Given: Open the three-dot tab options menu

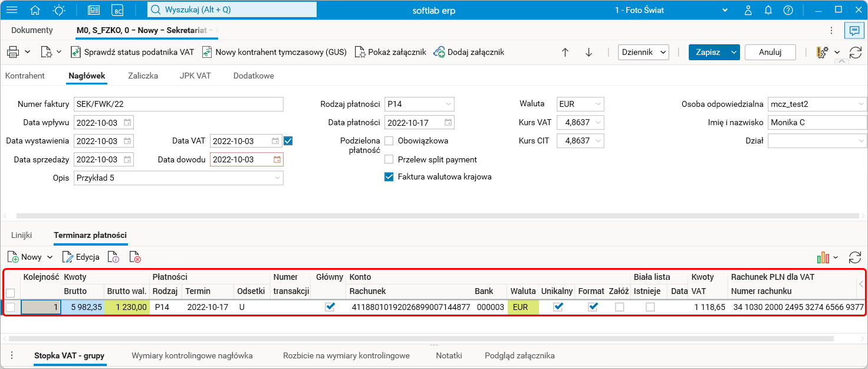Looking at the screenshot, I should (x=831, y=30).
